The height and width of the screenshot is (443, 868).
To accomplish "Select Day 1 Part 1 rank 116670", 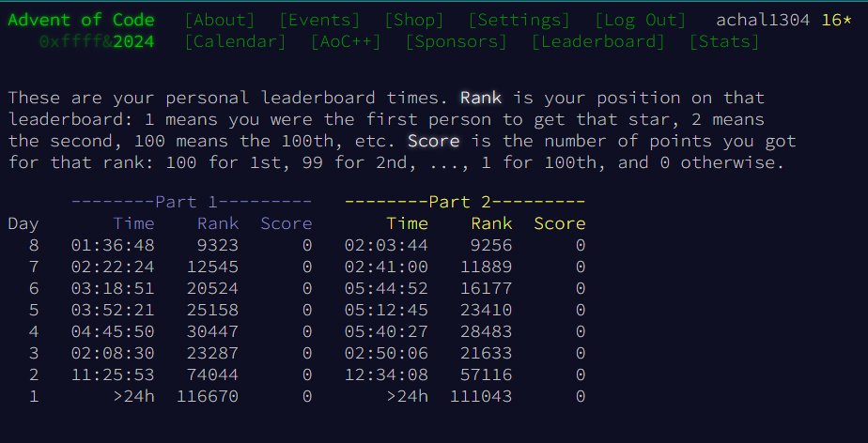I will [208, 396].
